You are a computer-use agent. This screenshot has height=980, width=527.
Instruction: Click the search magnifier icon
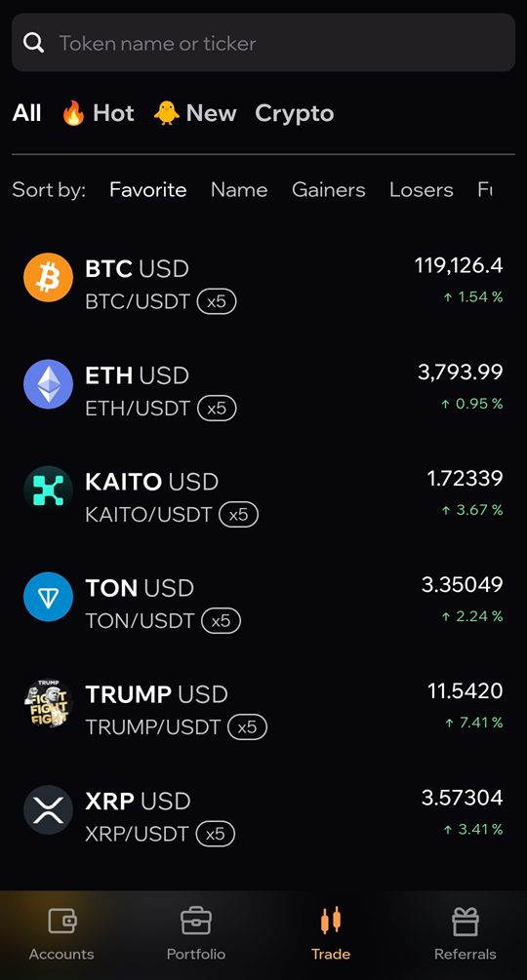(34, 43)
